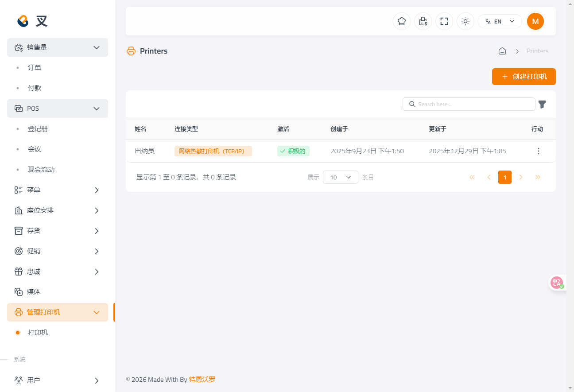Click the home breadcrumb icon
This screenshot has height=392, width=574.
click(x=502, y=51)
